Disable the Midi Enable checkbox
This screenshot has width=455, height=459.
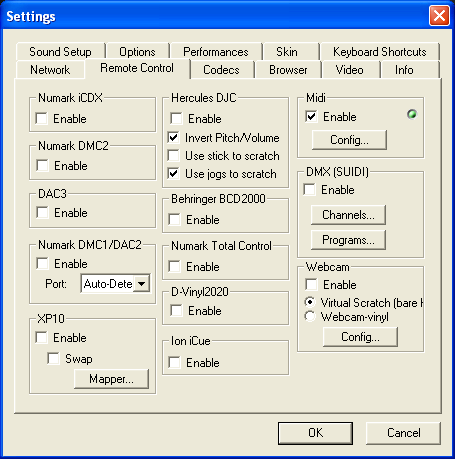[311, 117]
